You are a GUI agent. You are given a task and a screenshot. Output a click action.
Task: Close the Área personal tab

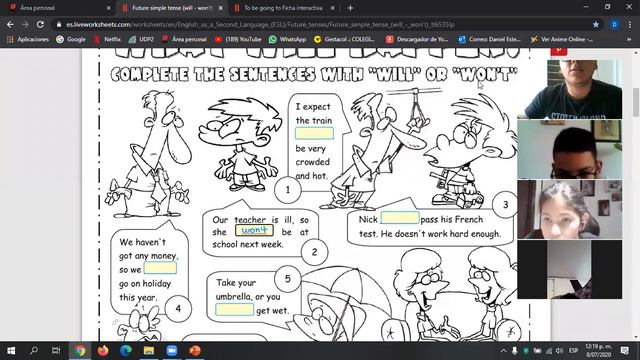[x=108, y=8]
